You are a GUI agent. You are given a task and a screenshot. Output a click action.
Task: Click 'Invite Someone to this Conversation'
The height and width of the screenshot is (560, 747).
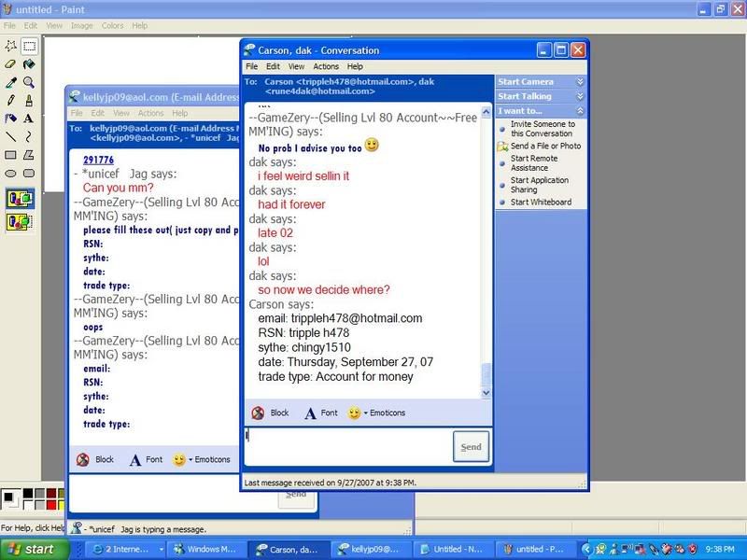point(543,129)
